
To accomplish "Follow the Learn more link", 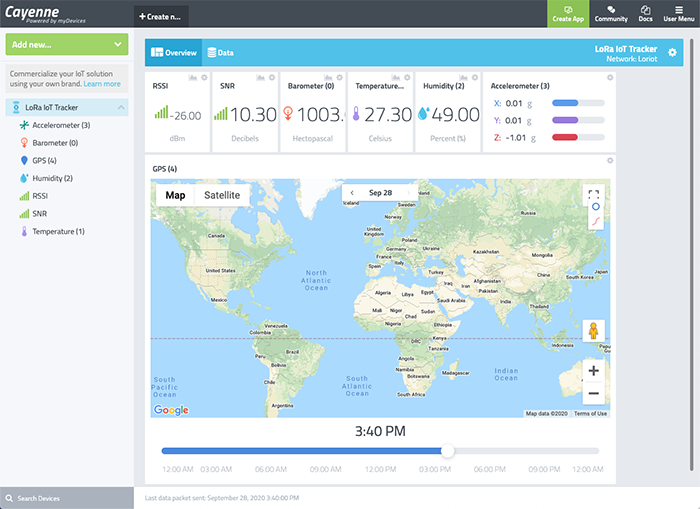I will pos(102,83).
